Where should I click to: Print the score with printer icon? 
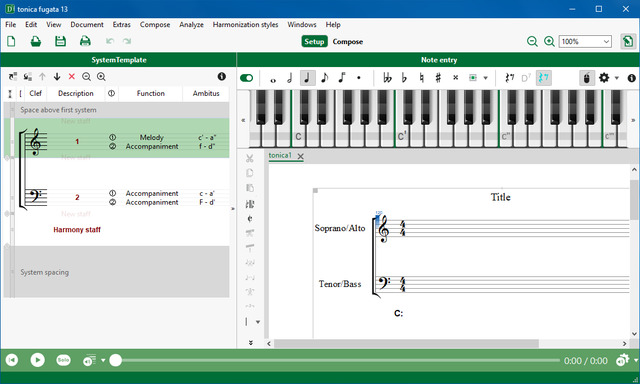(x=85, y=41)
